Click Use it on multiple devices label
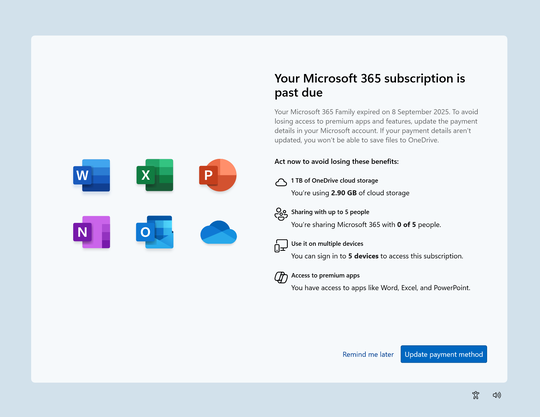The height and width of the screenshot is (417, 540). [327, 244]
